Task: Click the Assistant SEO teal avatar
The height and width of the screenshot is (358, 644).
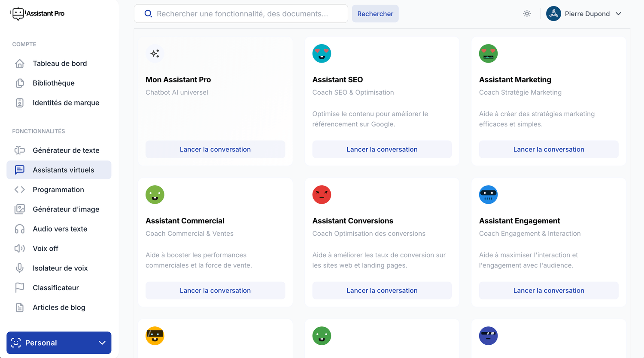Action: tap(322, 54)
